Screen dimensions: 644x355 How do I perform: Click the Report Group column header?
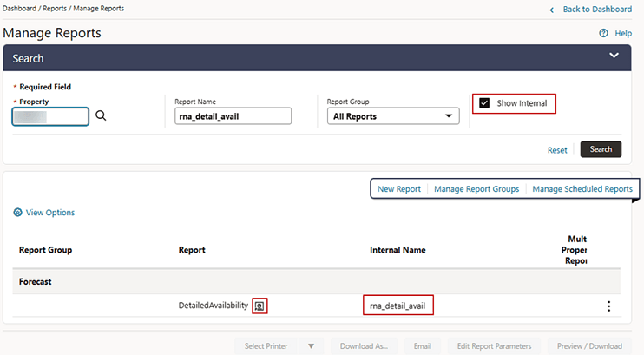tap(45, 250)
